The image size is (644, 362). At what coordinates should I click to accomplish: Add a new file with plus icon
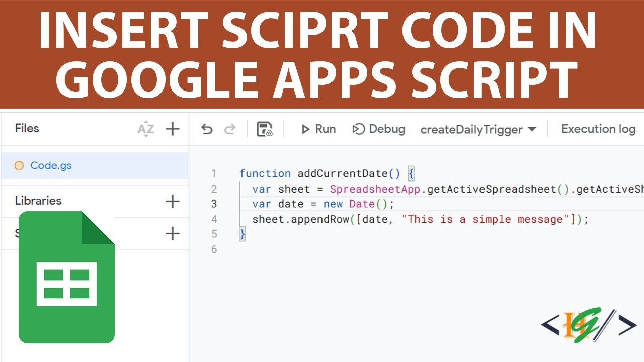(x=173, y=129)
